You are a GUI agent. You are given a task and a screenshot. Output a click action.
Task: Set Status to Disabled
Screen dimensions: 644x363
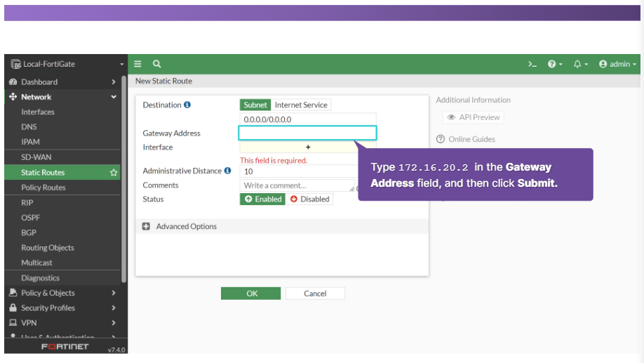(x=309, y=199)
